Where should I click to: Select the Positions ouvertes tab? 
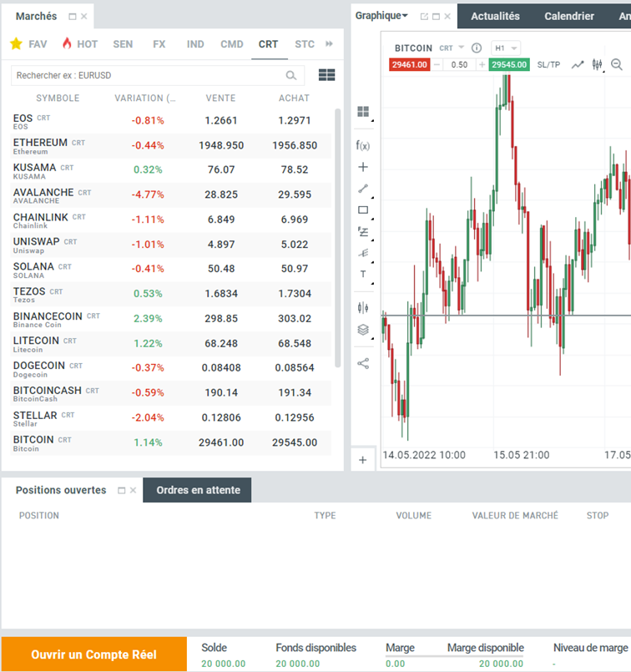pos(61,490)
